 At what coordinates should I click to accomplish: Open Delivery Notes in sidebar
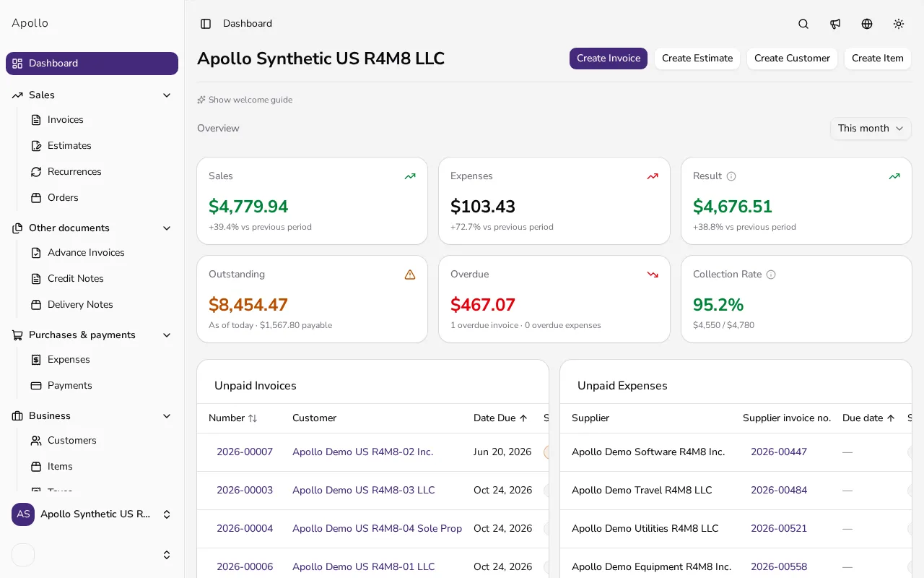click(x=101, y=305)
